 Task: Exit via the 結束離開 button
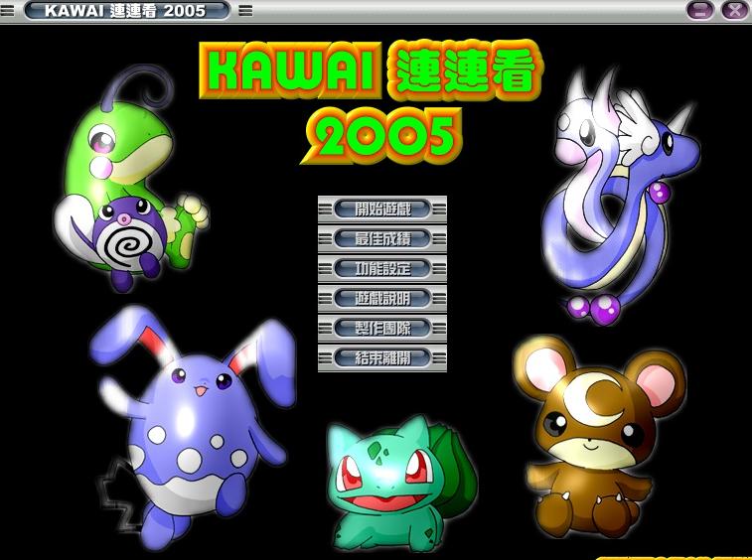(382, 357)
